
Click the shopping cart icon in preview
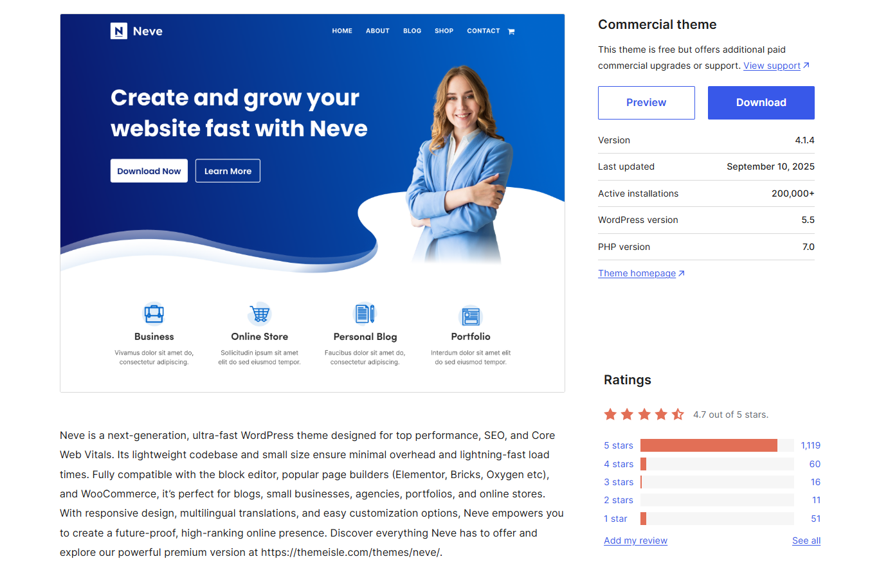point(511,31)
